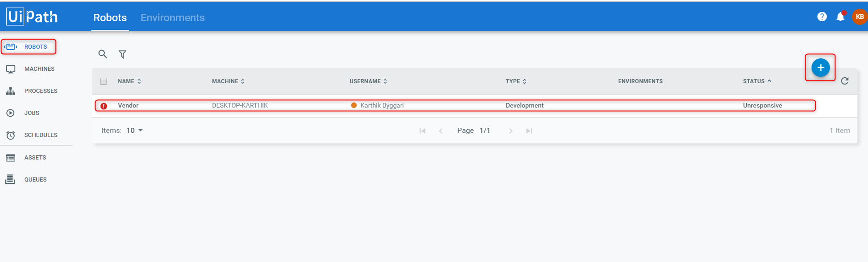Go to last page arrow
868x262 pixels.
(529, 131)
